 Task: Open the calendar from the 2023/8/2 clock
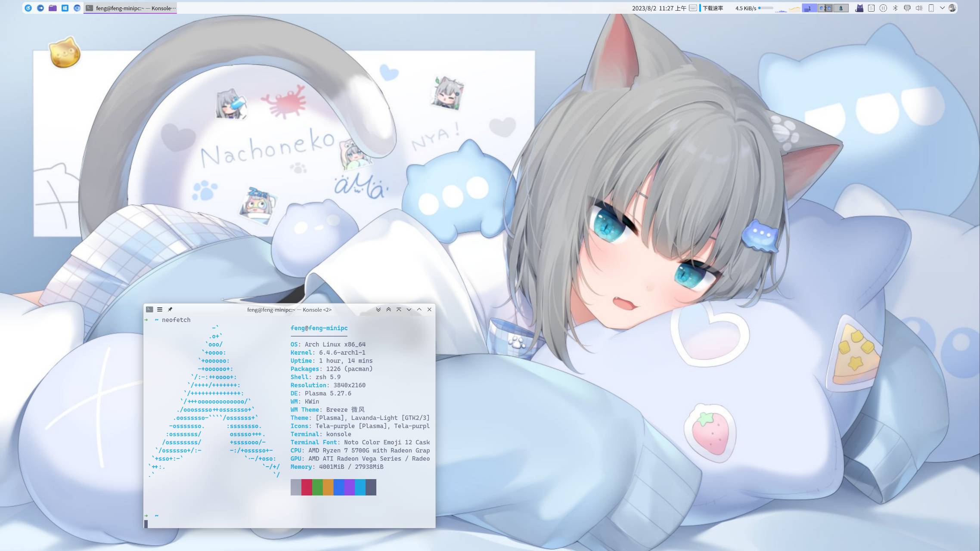[659, 8]
